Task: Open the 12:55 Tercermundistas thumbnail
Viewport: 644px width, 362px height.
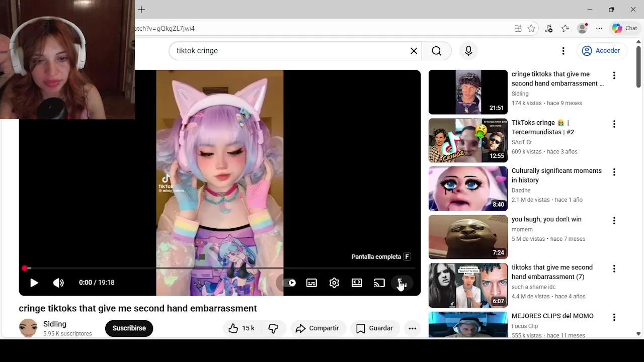Action: pyautogui.click(x=468, y=140)
